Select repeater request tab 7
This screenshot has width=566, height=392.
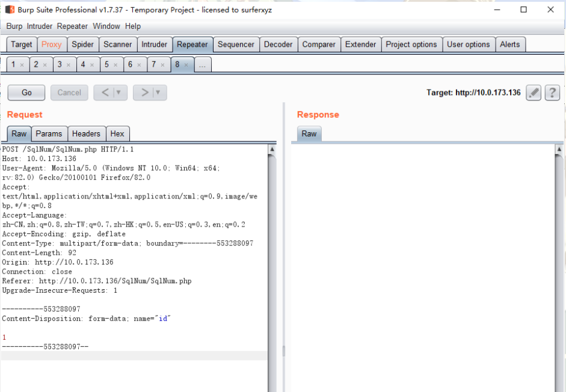[154, 64]
